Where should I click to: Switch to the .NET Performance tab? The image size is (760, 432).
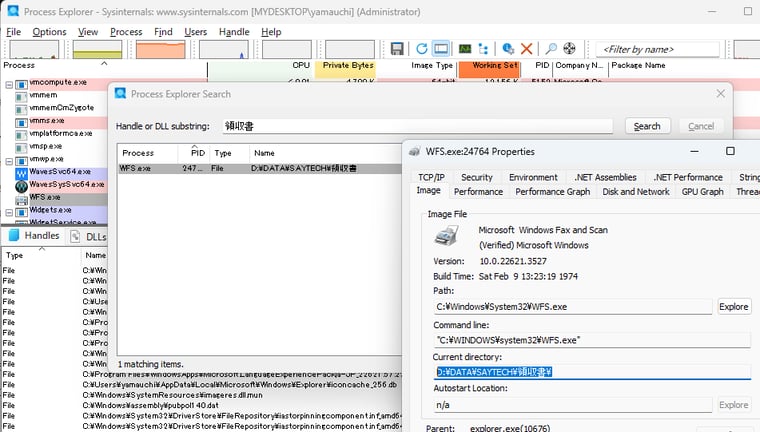(688, 177)
